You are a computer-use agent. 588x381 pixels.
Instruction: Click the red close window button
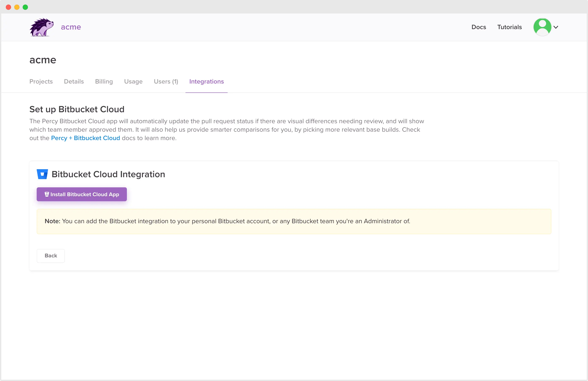point(8,7)
